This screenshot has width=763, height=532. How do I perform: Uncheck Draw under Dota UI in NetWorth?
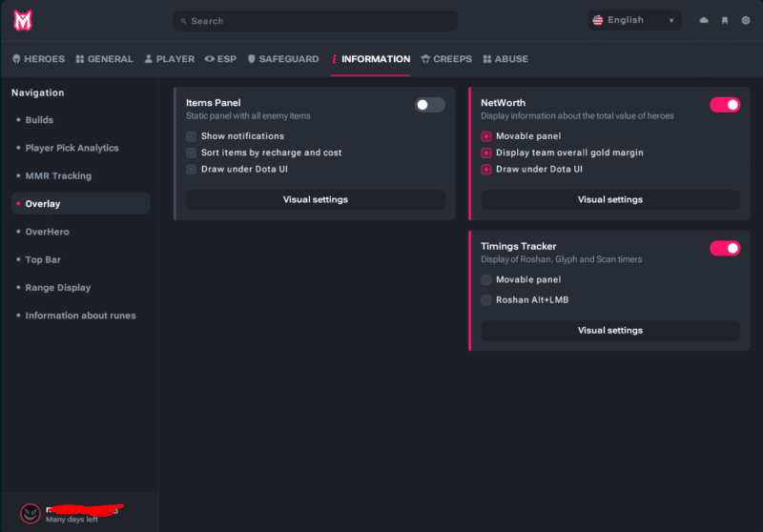(486, 169)
